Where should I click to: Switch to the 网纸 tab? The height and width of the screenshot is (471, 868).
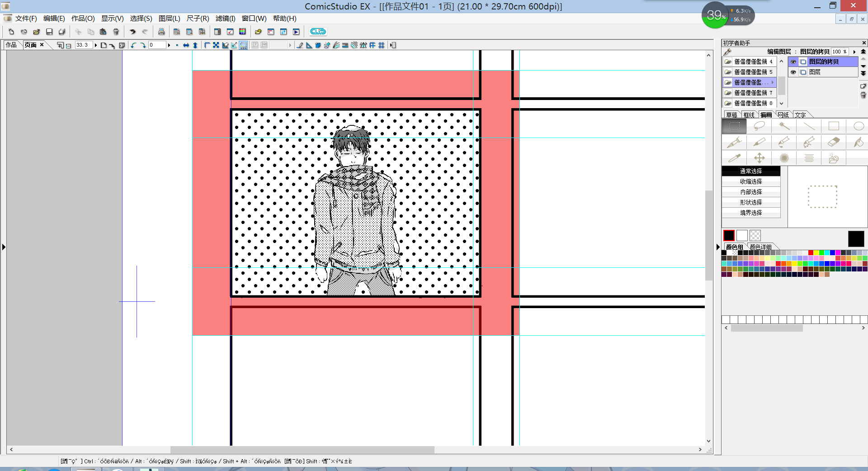click(x=783, y=115)
